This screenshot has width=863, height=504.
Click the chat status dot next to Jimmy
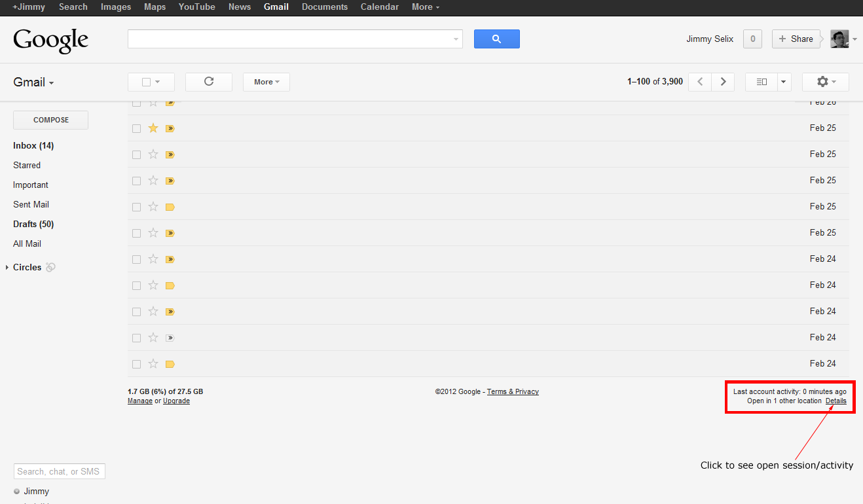point(17,492)
